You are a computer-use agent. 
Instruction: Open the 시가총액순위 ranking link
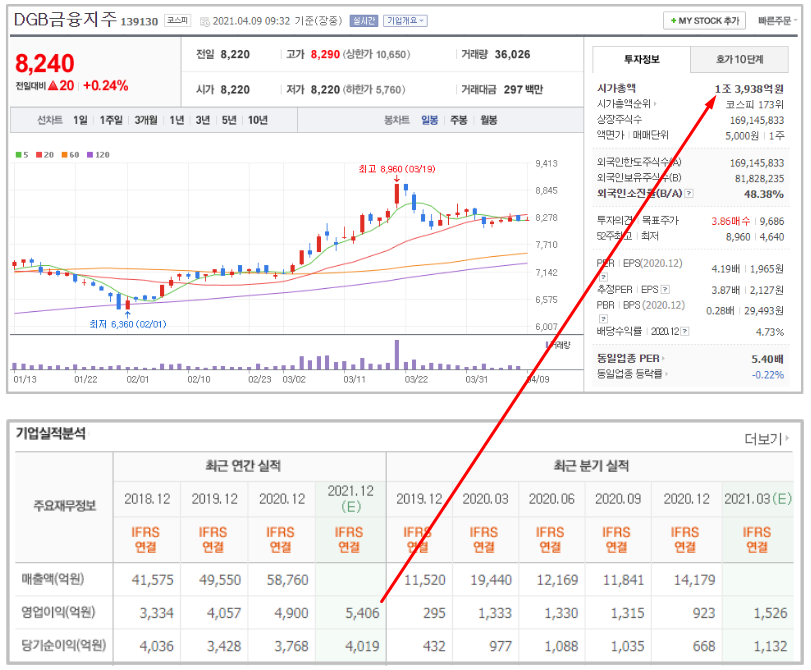(x=627, y=104)
